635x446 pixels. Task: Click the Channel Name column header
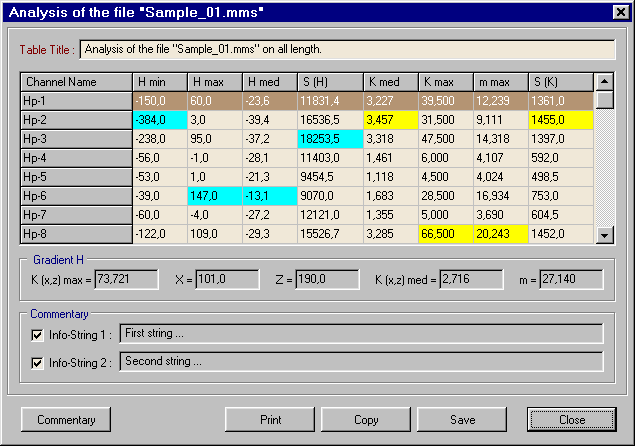click(76, 82)
